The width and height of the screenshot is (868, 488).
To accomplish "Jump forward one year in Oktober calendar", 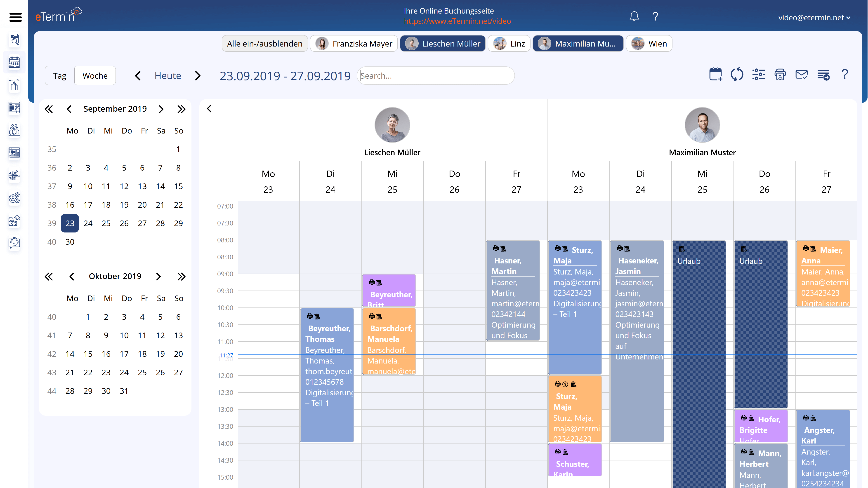I will pyautogui.click(x=181, y=277).
